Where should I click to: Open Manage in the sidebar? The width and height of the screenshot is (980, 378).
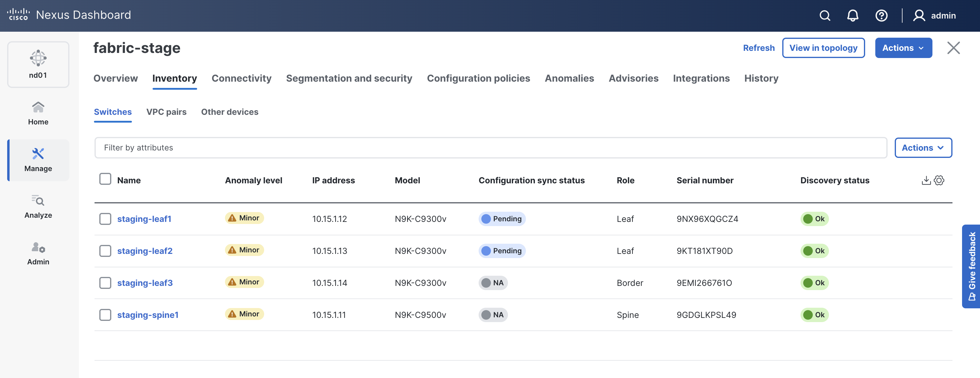(38, 160)
